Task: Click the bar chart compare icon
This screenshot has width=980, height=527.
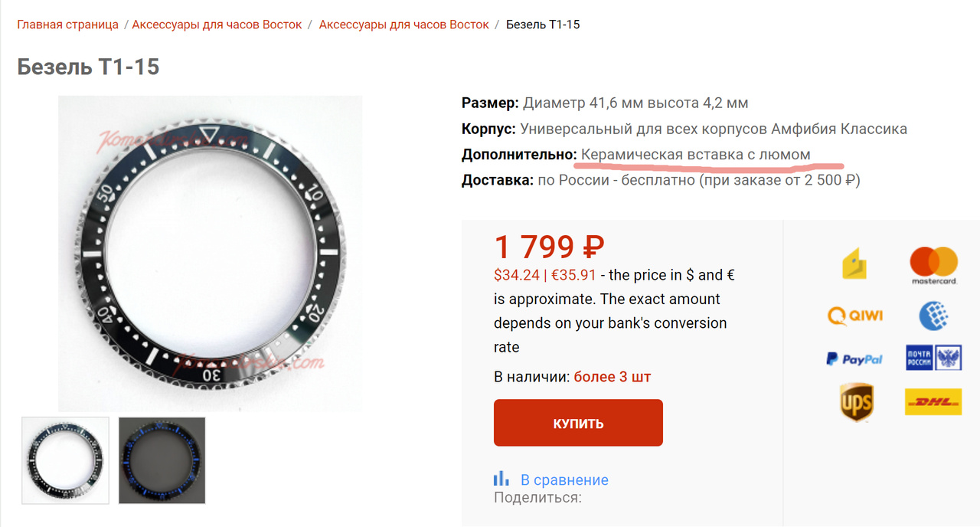Action: tap(501, 479)
